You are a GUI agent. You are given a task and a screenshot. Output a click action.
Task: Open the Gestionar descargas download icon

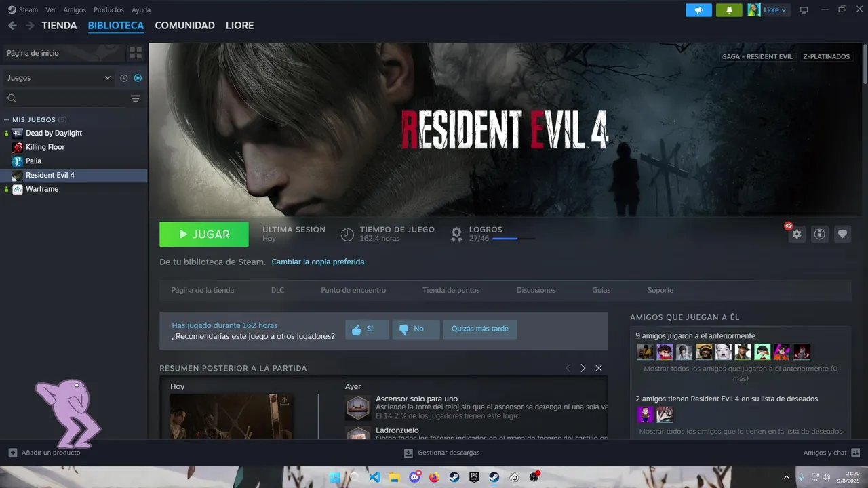[408, 453]
